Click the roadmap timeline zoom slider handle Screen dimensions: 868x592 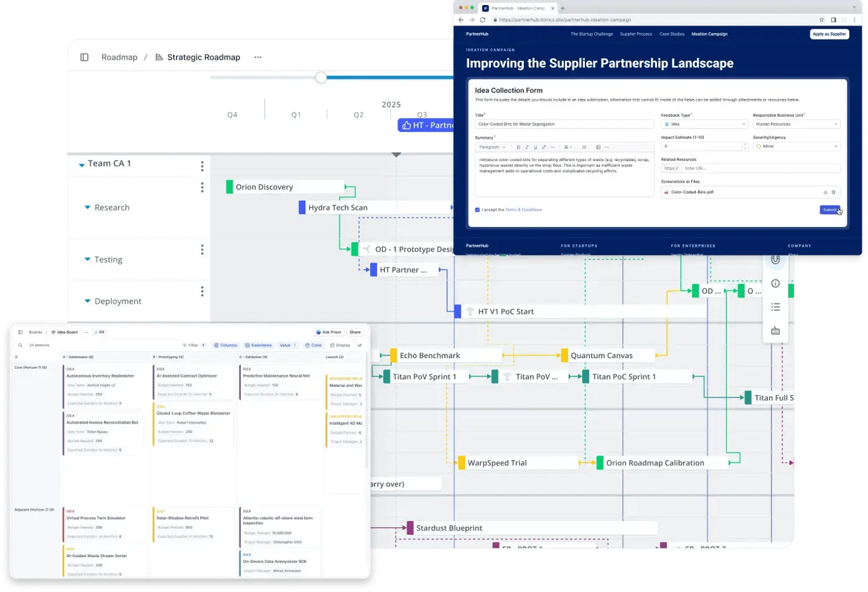click(x=321, y=77)
